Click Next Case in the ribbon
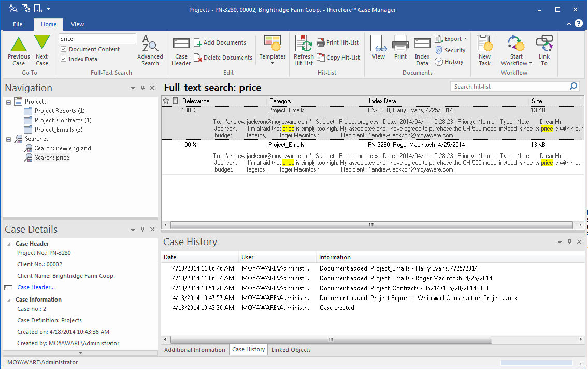 (41, 49)
